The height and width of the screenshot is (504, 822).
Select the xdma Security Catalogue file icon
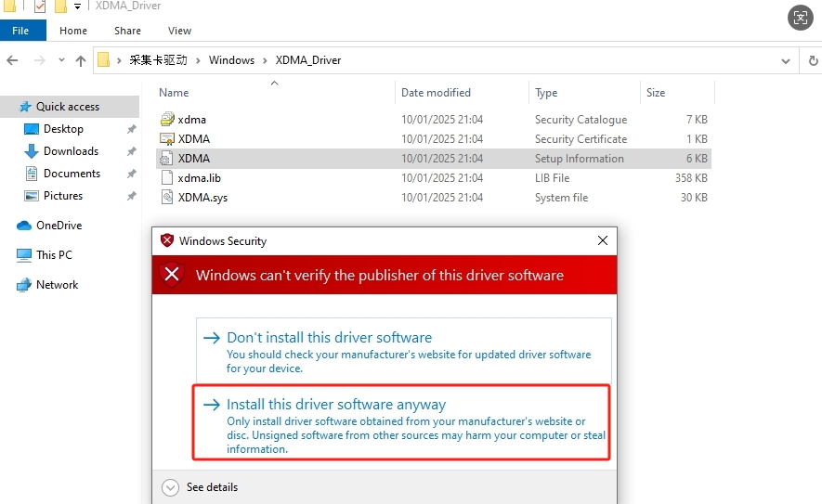click(167, 119)
